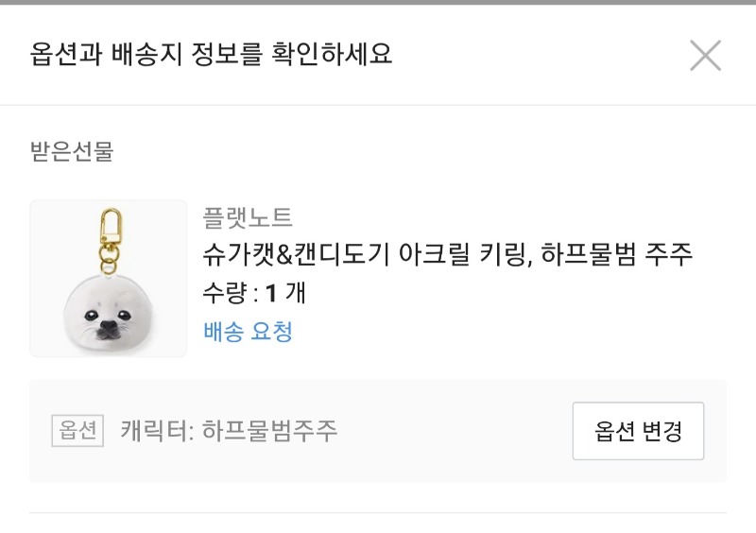Tap the 캐릭터 label in the option row
The width and height of the screenshot is (756, 533).
[155, 431]
